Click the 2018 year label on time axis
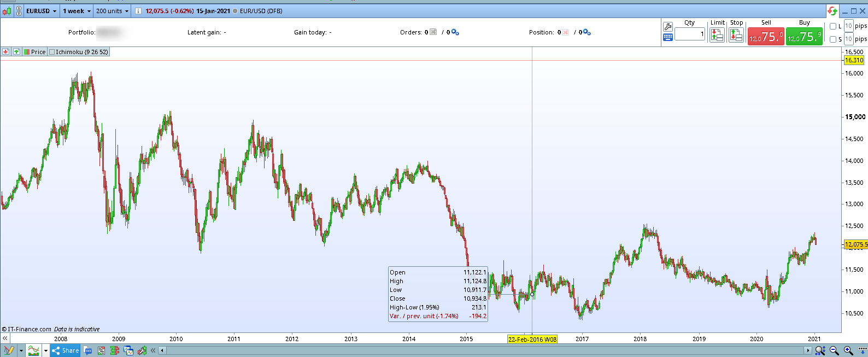 (x=640, y=339)
